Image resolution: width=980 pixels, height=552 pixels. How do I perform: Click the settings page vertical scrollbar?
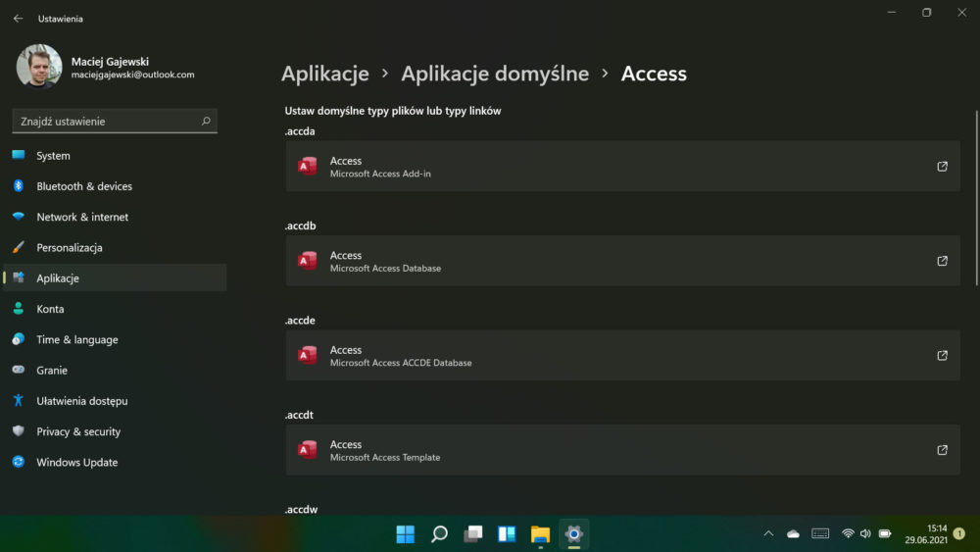[976, 197]
